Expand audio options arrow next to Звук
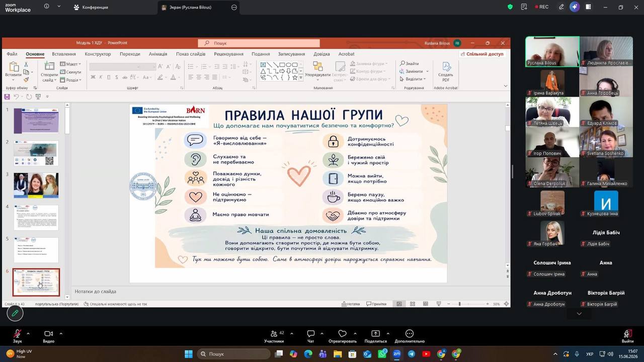Viewport: 644px width, 362px height. [x=28, y=333]
